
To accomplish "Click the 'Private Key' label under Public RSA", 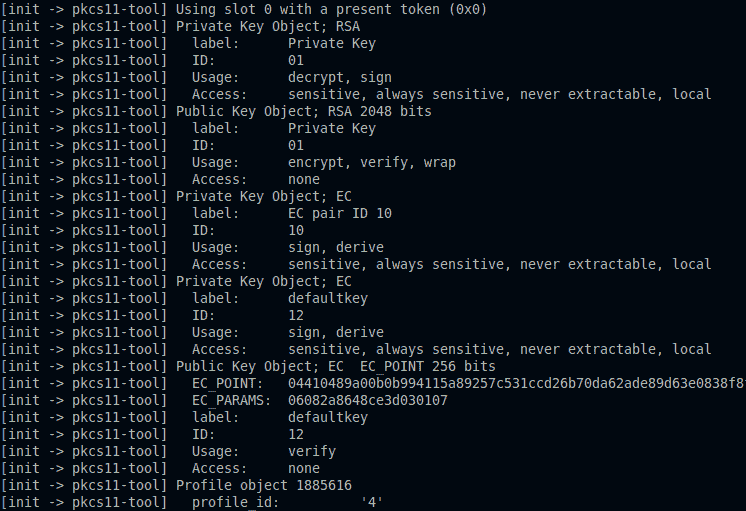I will click(332, 128).
